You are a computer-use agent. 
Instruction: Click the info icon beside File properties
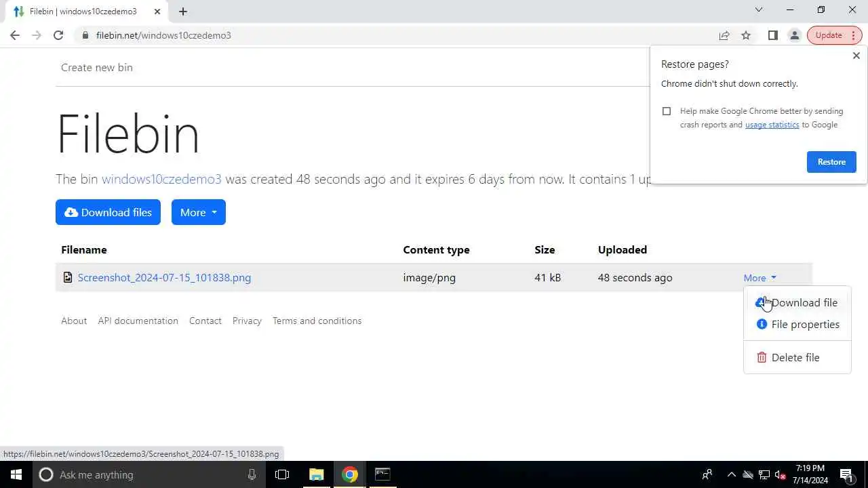pyautogui.click(x=762, y=324)
